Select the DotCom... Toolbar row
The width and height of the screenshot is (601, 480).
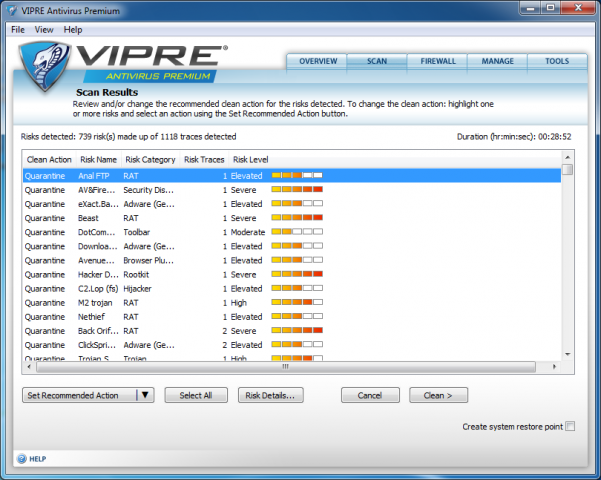pos(292,232)
